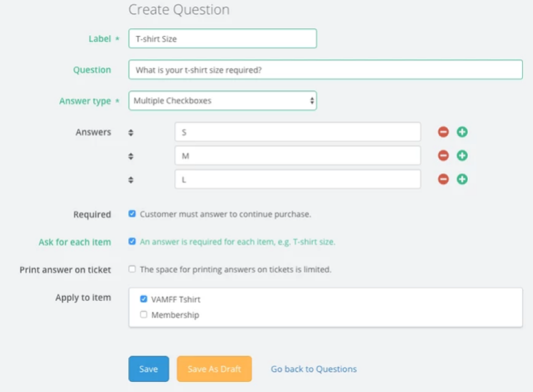Focus the Label text field
533x392 pixels.
point(223,39)
